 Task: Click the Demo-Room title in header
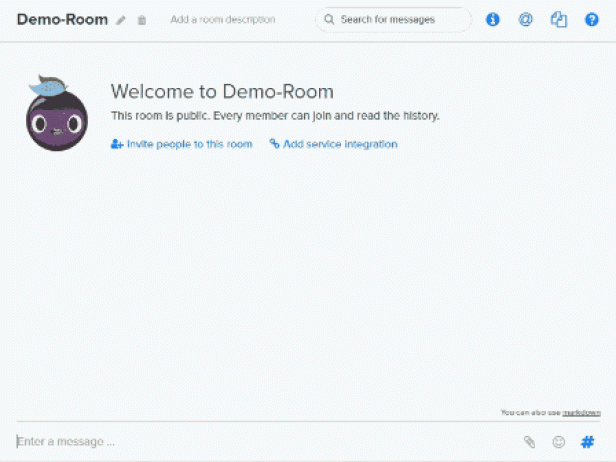pyautogui.click(x=62, y=19)
